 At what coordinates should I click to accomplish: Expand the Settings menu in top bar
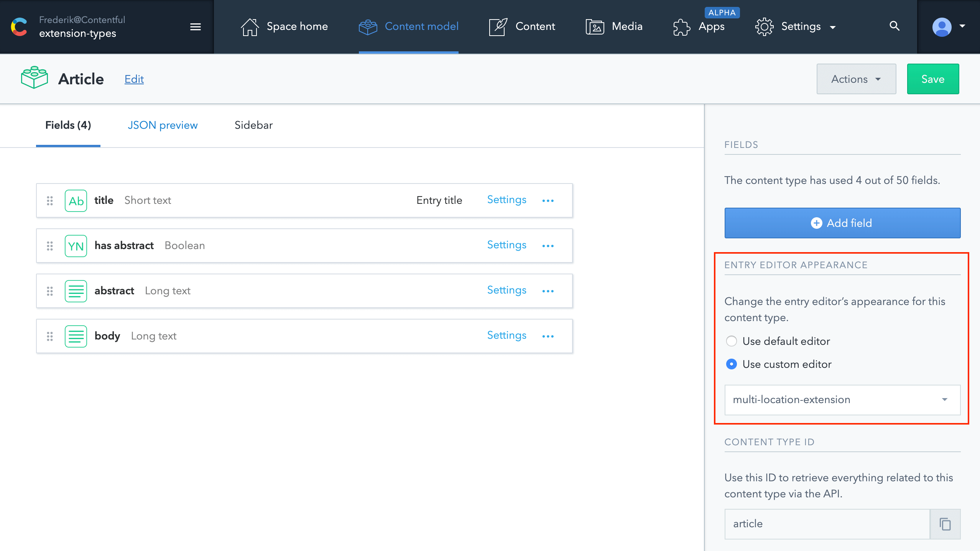click(x=801, y=26)
